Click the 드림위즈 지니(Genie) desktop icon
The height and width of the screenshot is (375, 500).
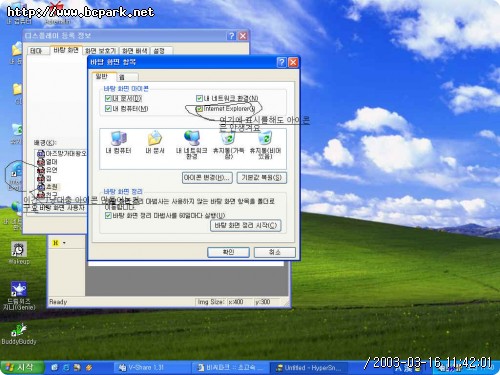click(x=19, y=296)
